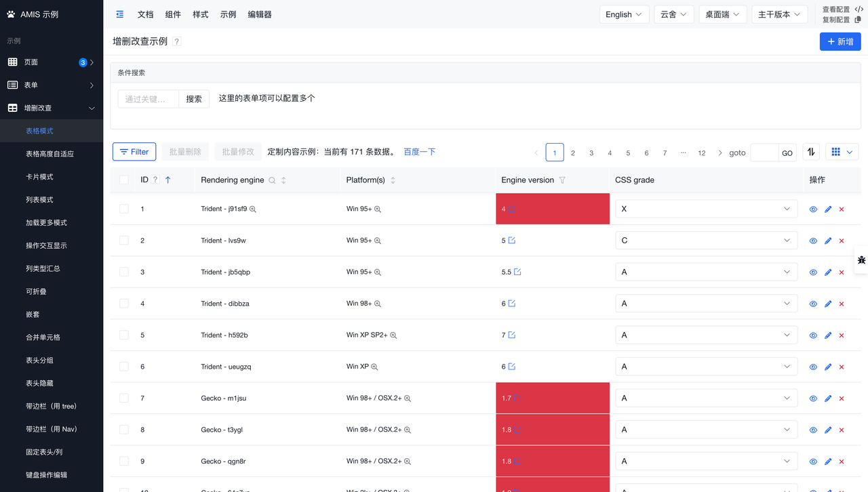Edit row 2 using the pencil icon

[x=827, y=241]
